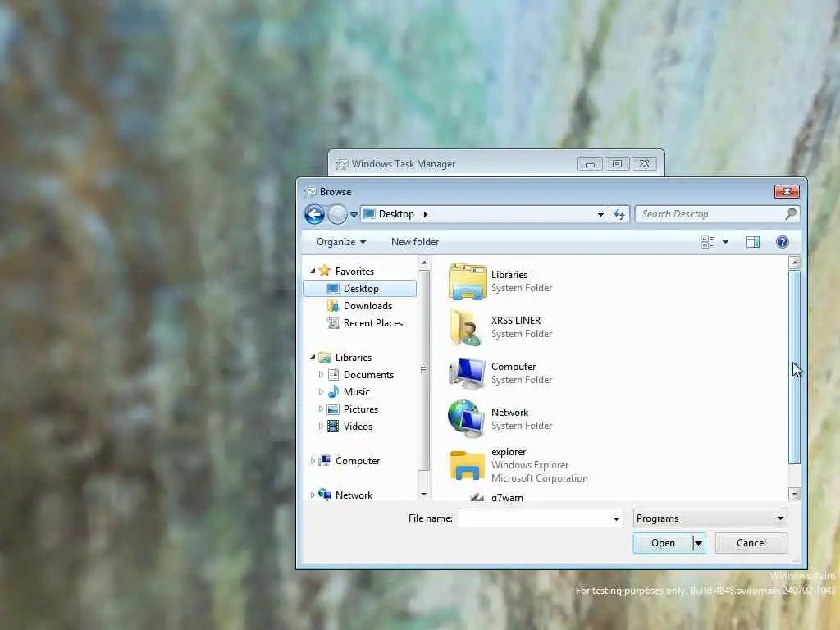The height and width of the screenshot is (630, 840).
Task: Click the change view icon
Action: tap(708, 242)
